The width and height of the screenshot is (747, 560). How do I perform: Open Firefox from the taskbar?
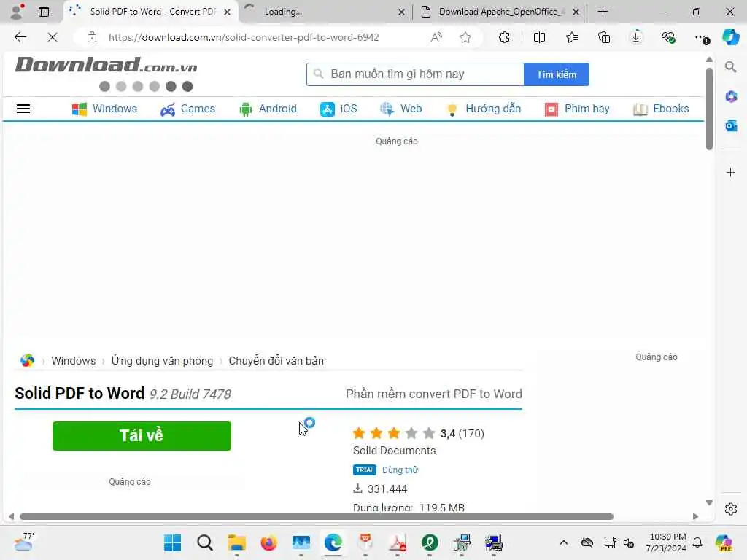[268, 542]
